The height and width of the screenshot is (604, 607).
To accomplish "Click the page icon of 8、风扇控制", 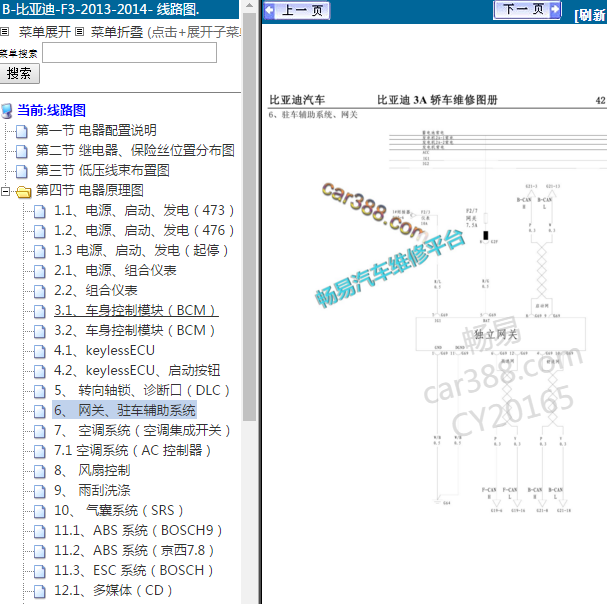I will point(39,471).
